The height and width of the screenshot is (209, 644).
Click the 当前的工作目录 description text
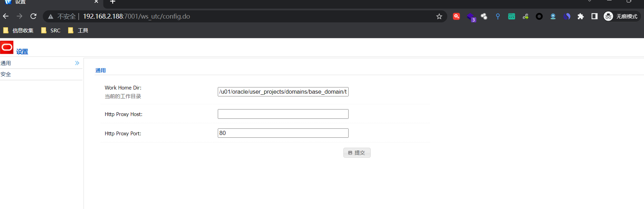(x=123, y=96)
